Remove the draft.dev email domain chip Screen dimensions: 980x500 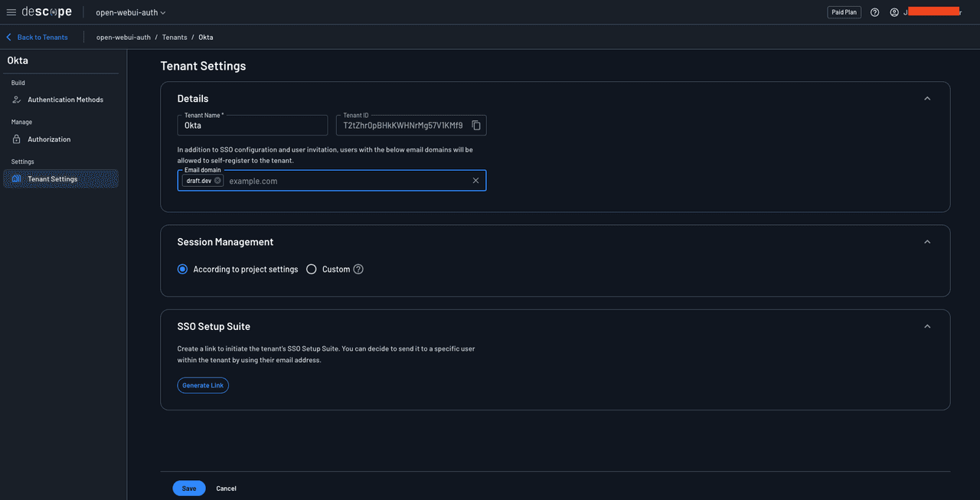coord(217,181)
